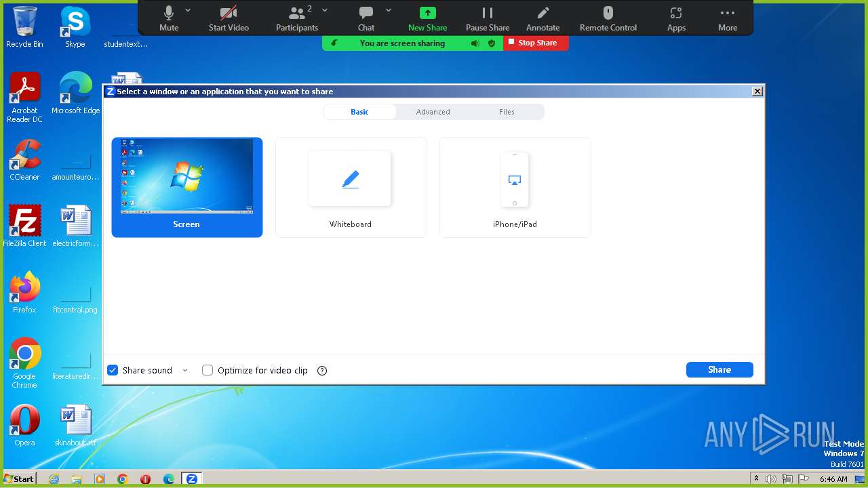Launch Opera from the desktop
The height and width of the screenshot is (488, 868).
pos(24,425)
